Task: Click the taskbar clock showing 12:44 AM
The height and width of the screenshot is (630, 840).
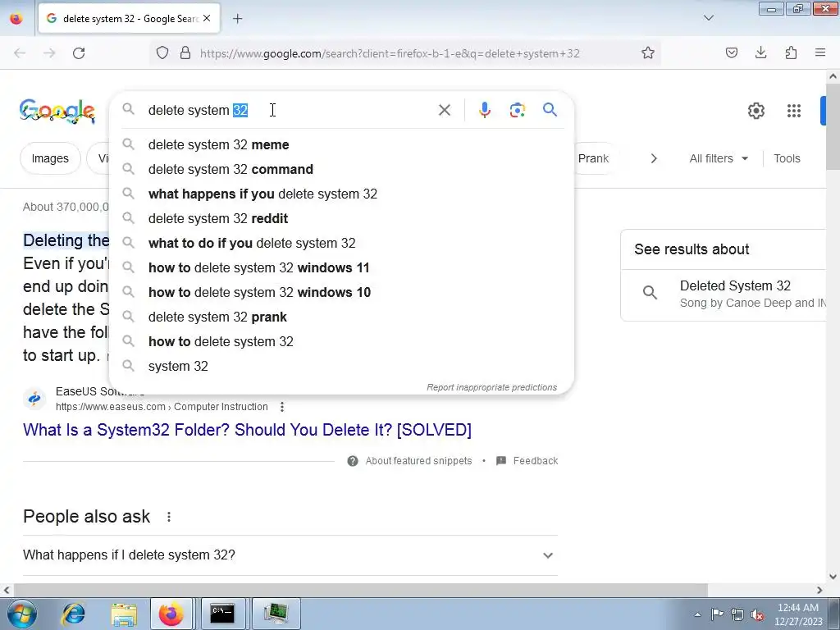Action: tap(798, 614)
